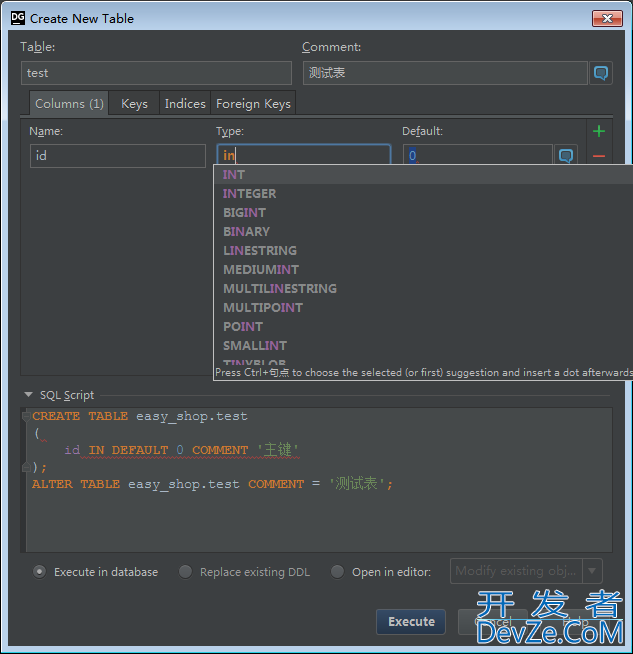Switch to Foreign Keys tab

(x=253, y=103)
